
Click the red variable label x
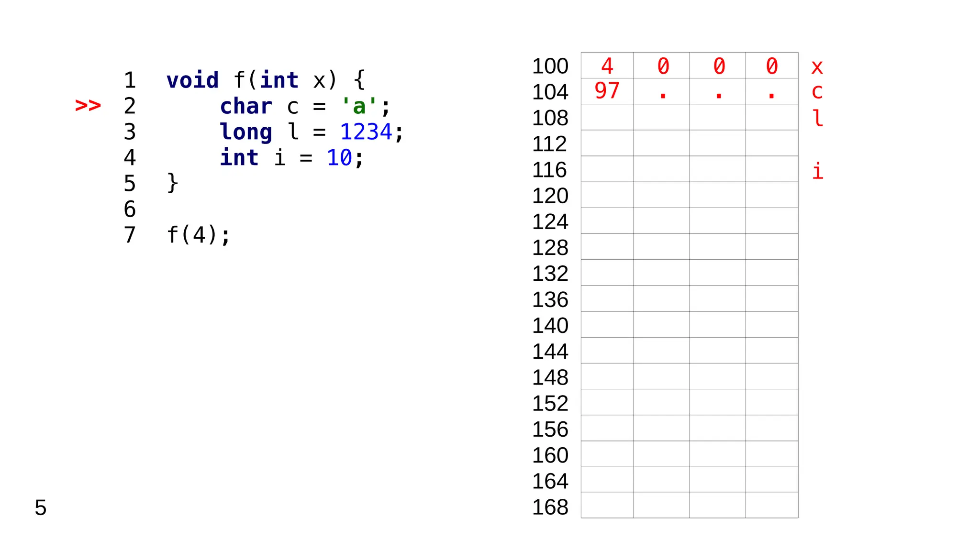817,67
